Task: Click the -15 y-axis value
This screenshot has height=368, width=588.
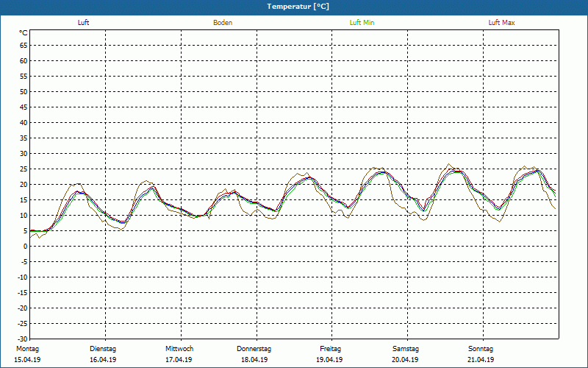Action: pos(23,293)
